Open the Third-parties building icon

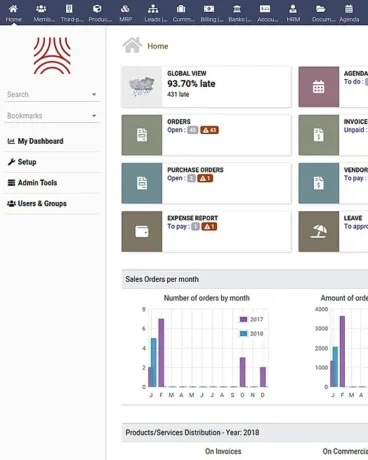(69, 8)
